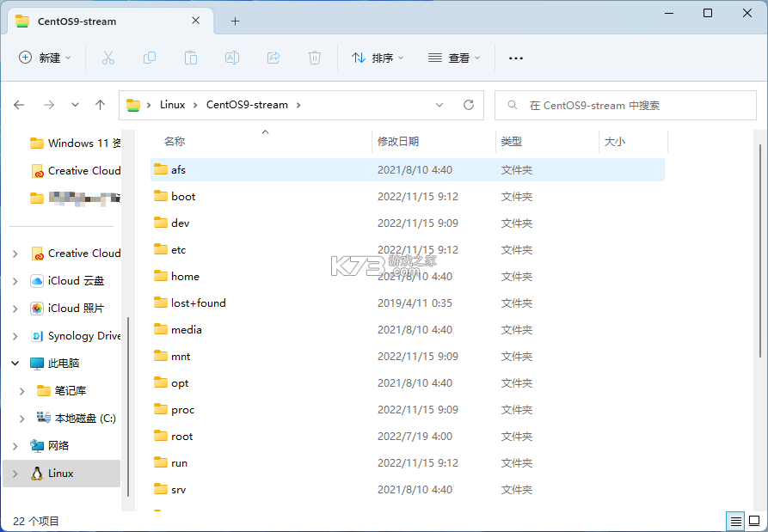This screenshot has width=768, height=532.
Task: Sort by 类型 column header
Action: click(x=547, y=142)
